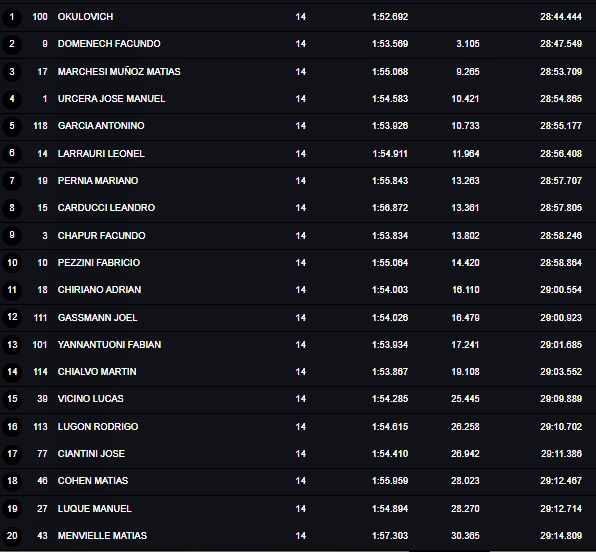
Task: Click total time 29:14.809 of Menvielle
Action: pos(561,536)
